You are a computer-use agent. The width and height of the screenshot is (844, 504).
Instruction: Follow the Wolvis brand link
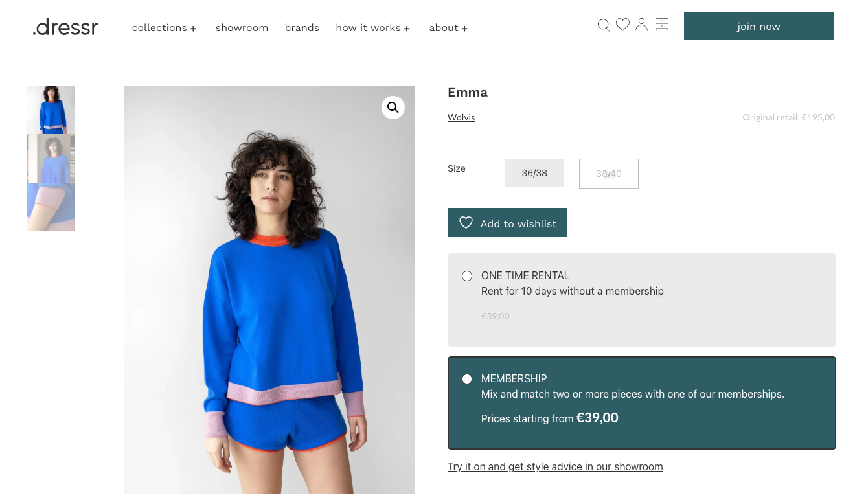tap(461, 117)
